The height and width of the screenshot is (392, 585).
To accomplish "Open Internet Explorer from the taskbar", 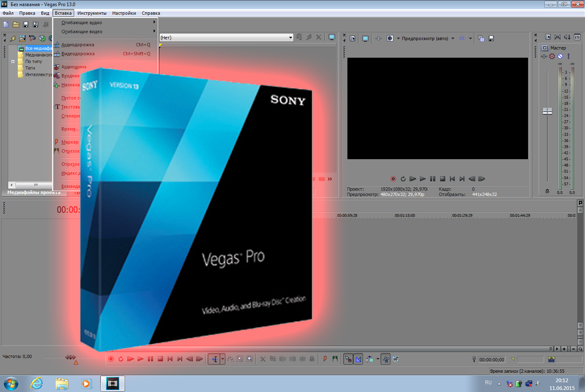I will point(37,383).
